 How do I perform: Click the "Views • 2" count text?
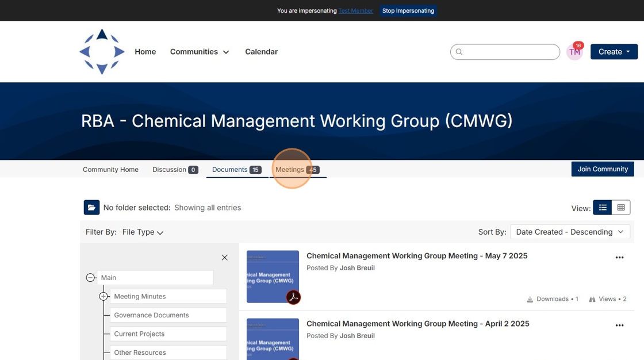[612, 299]
